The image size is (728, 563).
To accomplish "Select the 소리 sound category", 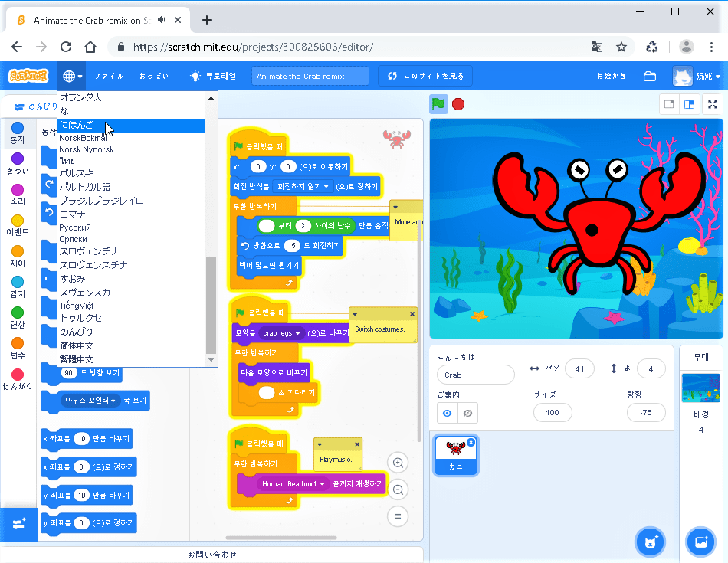I will pyautogui.click(x=18, y=195).
